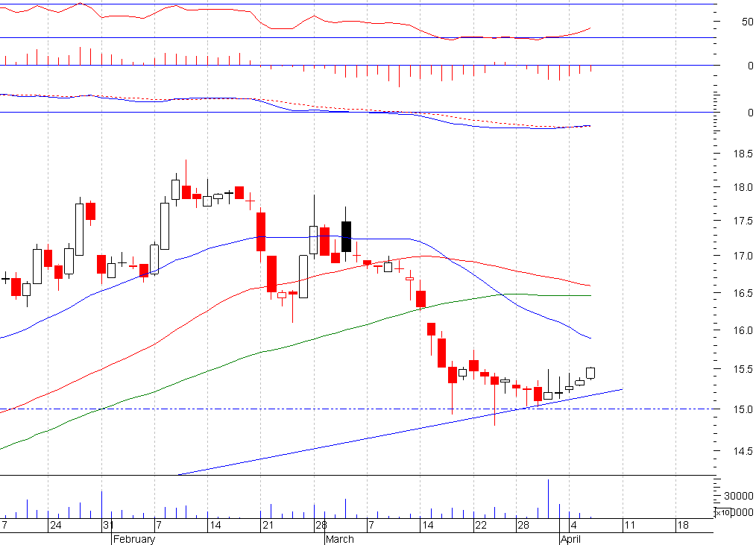Click the 15.5 price axis label
The image size is (756, 545).
743,370
